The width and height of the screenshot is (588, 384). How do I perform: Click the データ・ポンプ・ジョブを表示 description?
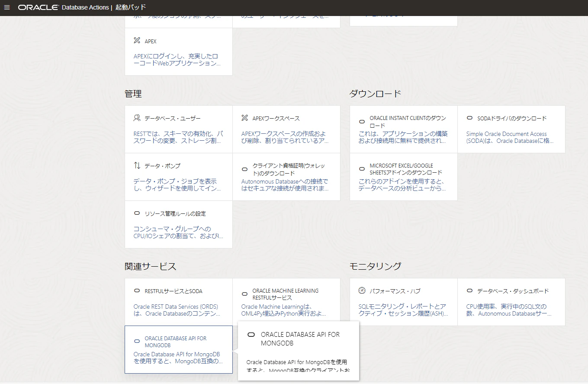click(177, 185)
